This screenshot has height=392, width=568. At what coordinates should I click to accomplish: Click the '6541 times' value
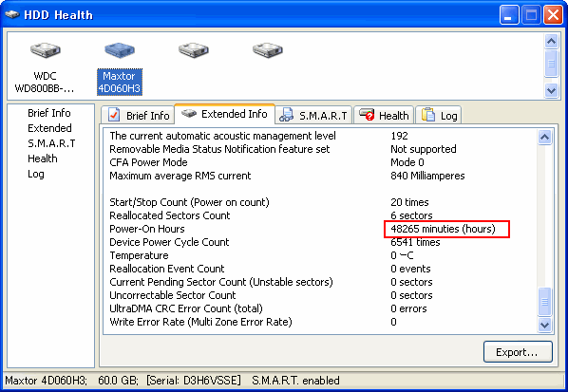click(415, 242)
